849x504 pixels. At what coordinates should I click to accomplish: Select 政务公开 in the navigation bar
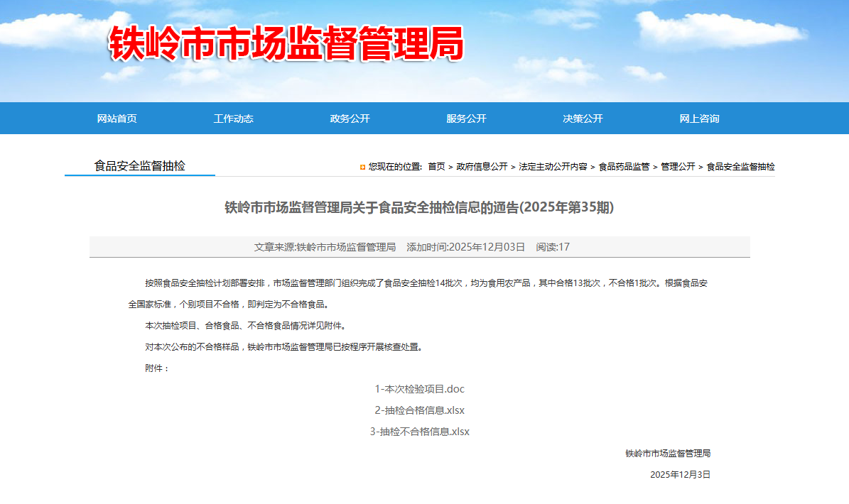pos(350,119)
